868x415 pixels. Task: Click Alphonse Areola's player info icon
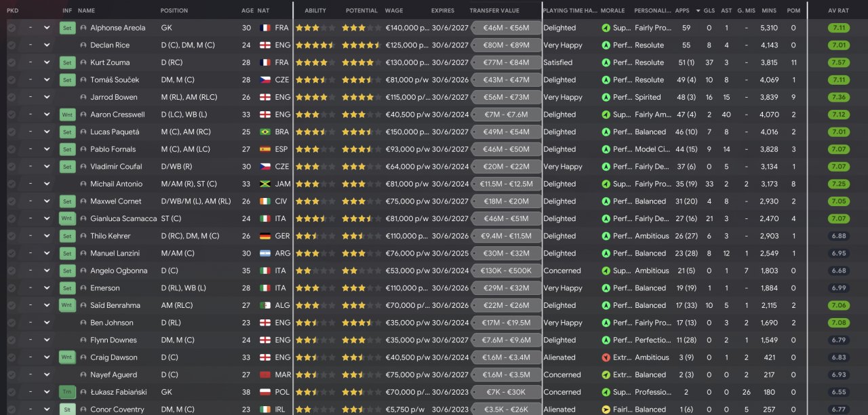[x=83, y=28]
